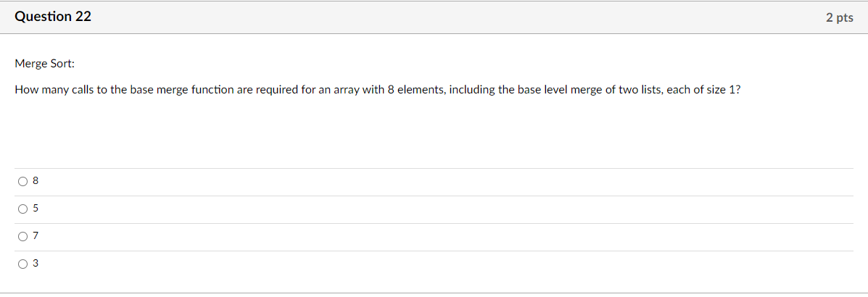
Task: Select the radio button for answer 8
Action: pyautogui.click(x=22, y=181)
